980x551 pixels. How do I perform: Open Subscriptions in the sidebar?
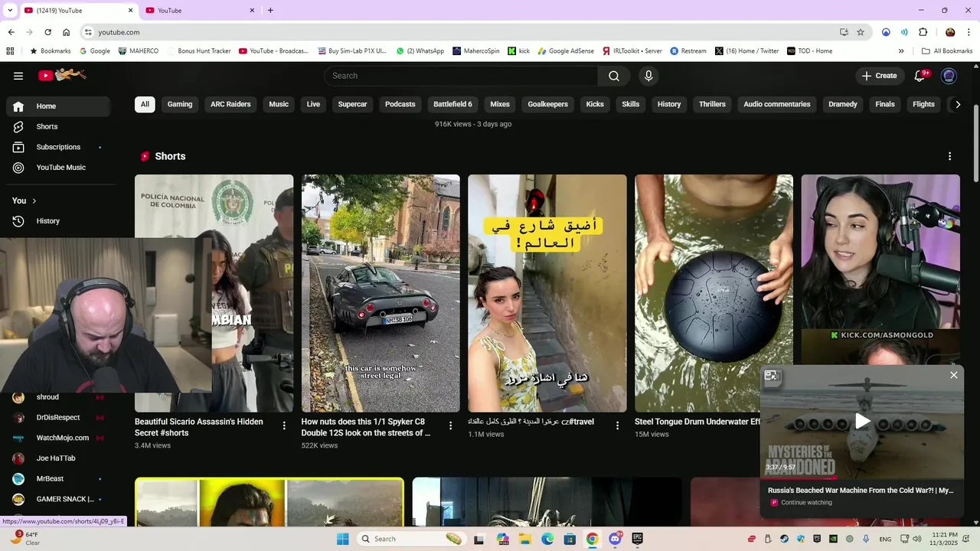click(58, 147)
